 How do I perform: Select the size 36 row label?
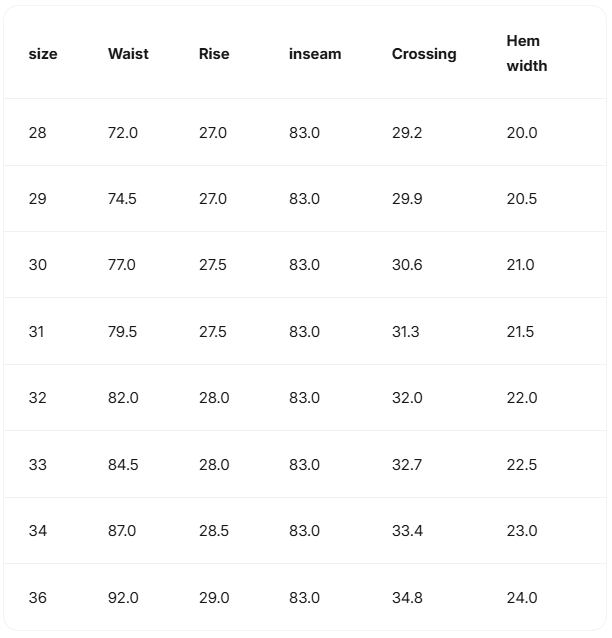pyautogui.click(x=37, y=598)
